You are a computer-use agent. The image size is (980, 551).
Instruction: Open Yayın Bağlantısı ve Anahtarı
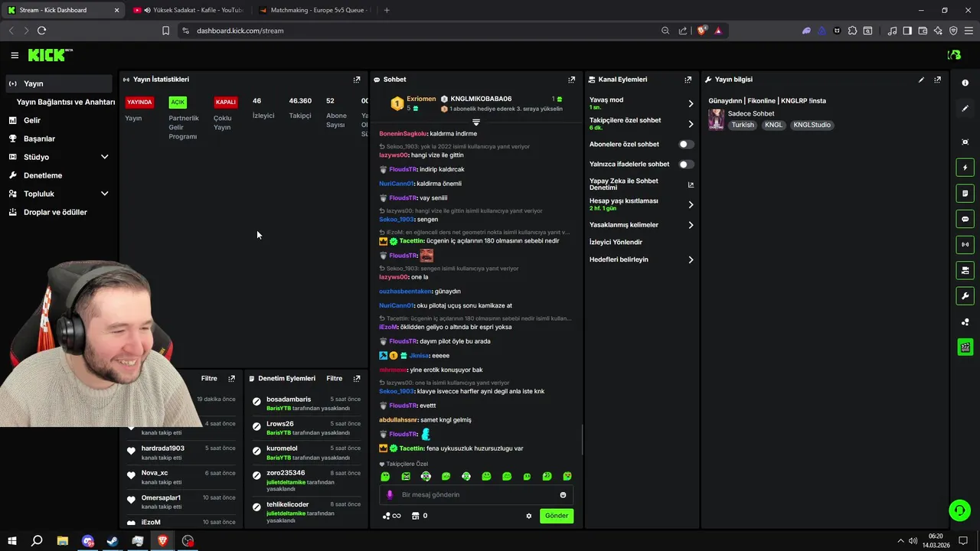click(66, 102)
